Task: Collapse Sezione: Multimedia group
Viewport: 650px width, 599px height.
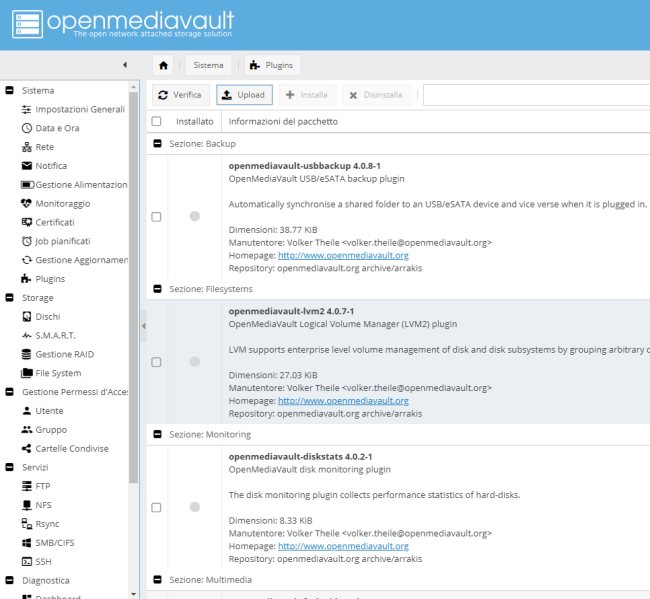Action: (x=158, y=580)
